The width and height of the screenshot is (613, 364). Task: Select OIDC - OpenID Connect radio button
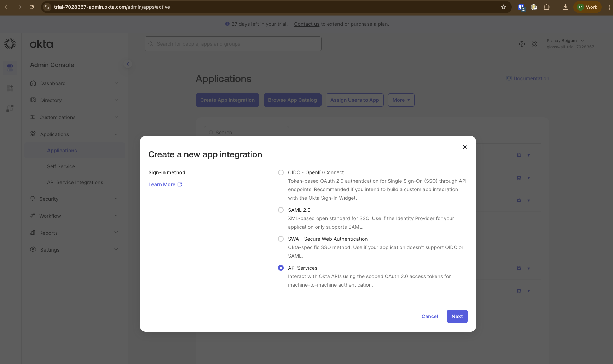point(281,172)
